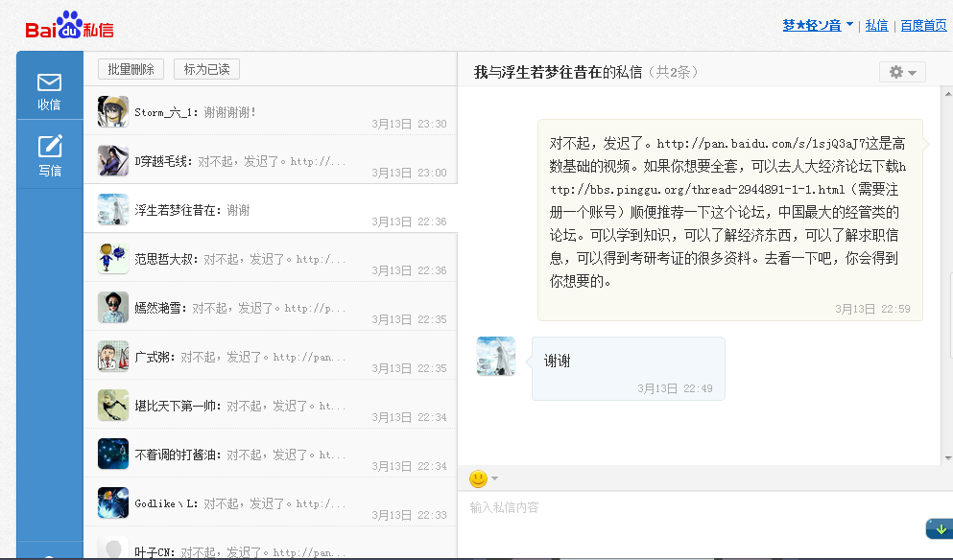The width and height of the screenshot is (953, 560).
Task: Click Storm_六_1's avatar in the list
Action: pos(113,111)
